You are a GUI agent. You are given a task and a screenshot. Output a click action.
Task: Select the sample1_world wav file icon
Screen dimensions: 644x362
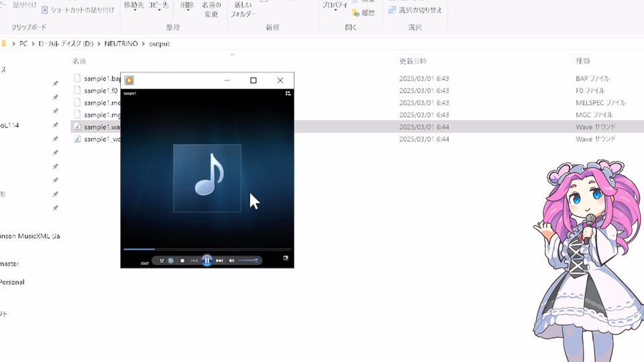coord(77,139)
